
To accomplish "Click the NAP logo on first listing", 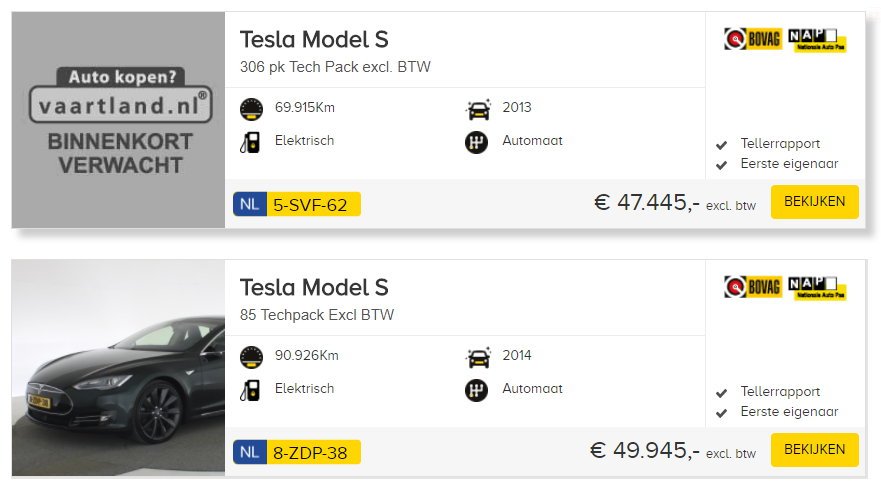I will (817, 40).
